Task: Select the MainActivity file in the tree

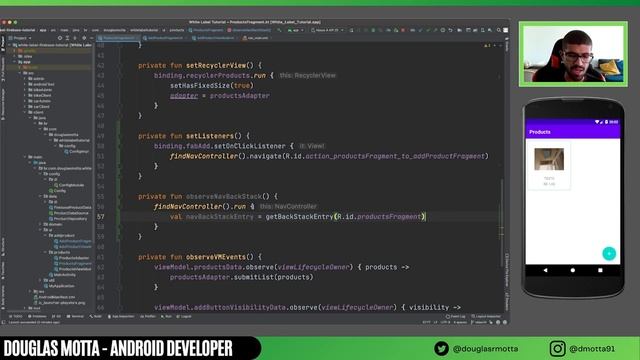Action: [62, 275]
